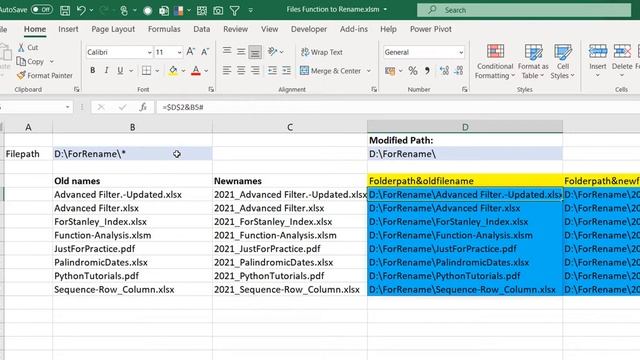Select the Format Painter brush
The height and width of the screenshot is (360, 640).
click(21, 75)
